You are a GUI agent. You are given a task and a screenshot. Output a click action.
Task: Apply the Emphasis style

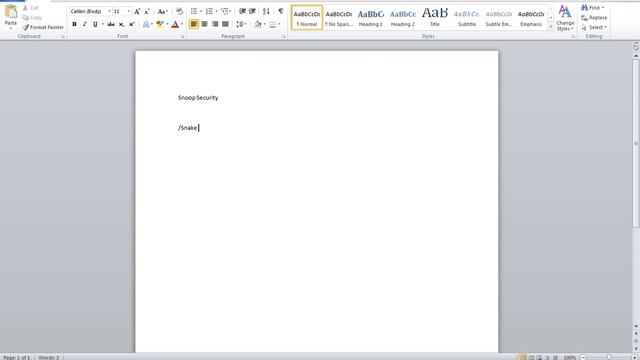[x=531, y=18]
